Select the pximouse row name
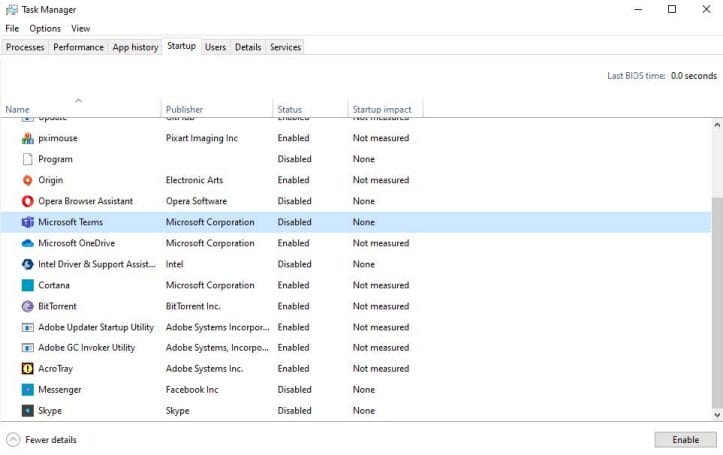This screenshot has width=723, height=455. pos(58,138)
